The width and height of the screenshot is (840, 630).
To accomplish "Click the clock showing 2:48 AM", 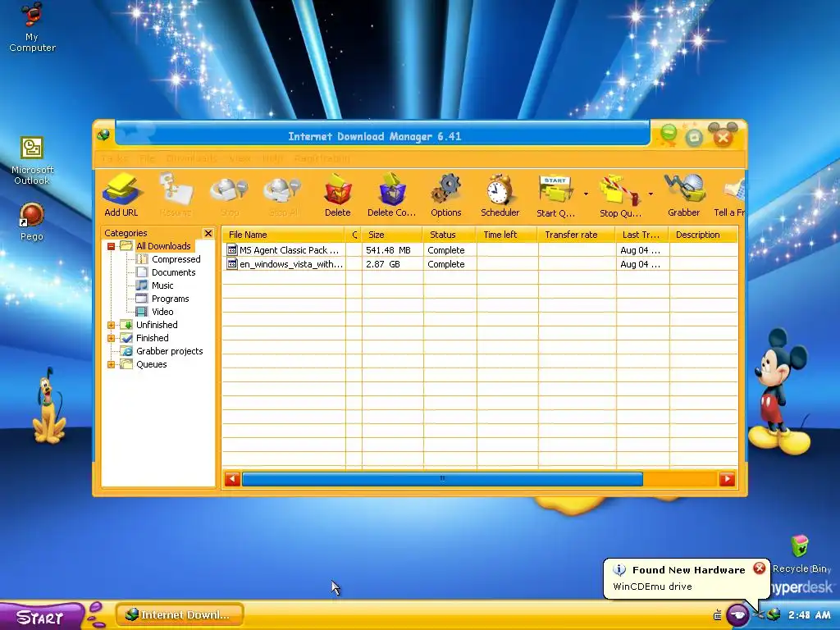I will point(809,615).
